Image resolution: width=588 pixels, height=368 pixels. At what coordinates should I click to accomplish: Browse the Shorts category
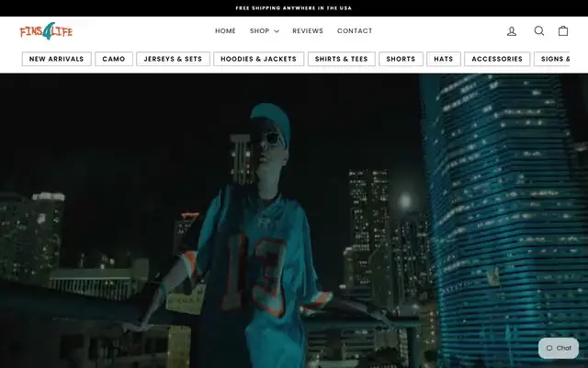point(401,59)
